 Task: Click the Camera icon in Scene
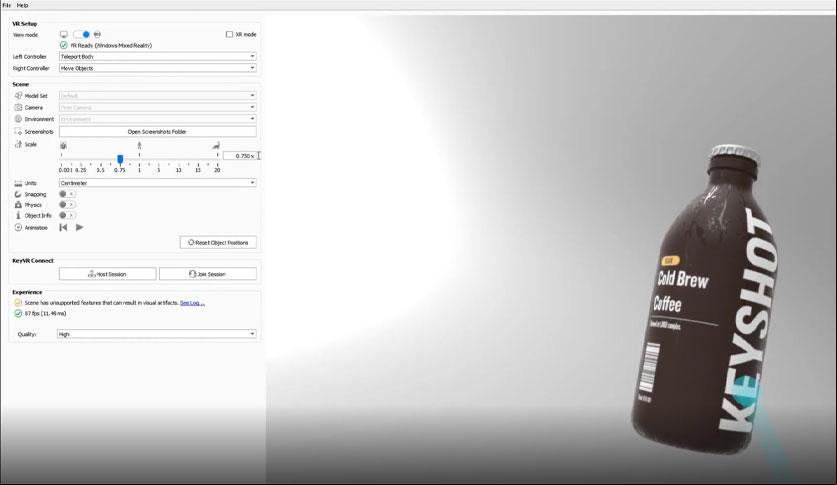pos(18,107)
